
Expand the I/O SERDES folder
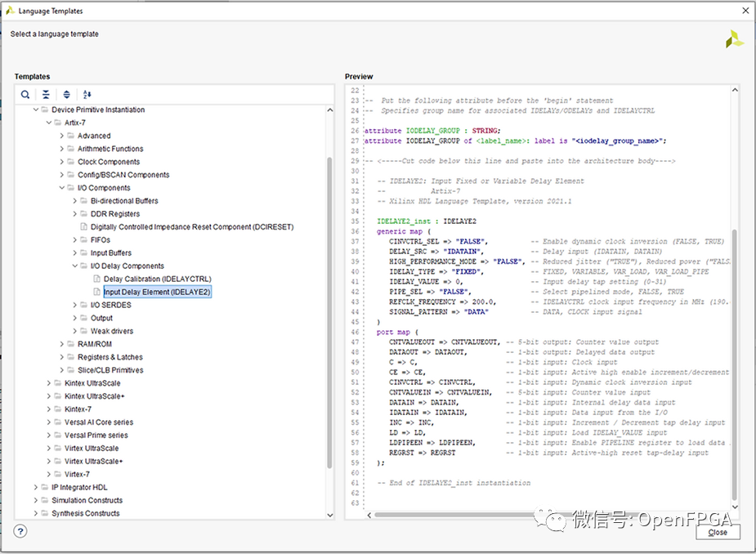click(74, 305)
